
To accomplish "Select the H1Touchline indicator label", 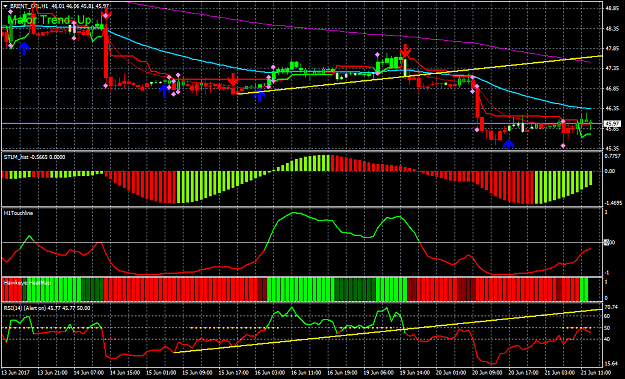I will click(18, 213).
